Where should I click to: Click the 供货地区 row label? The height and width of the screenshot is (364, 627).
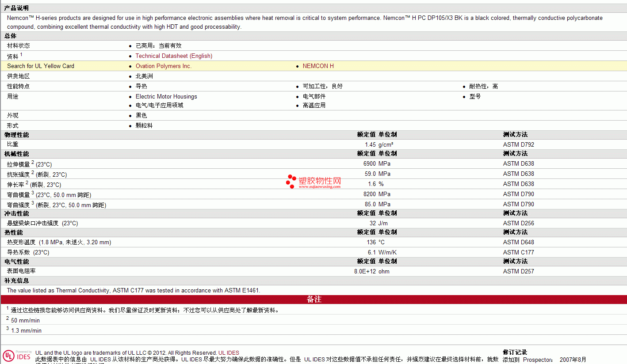pyautogui.click(x=19, y=76)
